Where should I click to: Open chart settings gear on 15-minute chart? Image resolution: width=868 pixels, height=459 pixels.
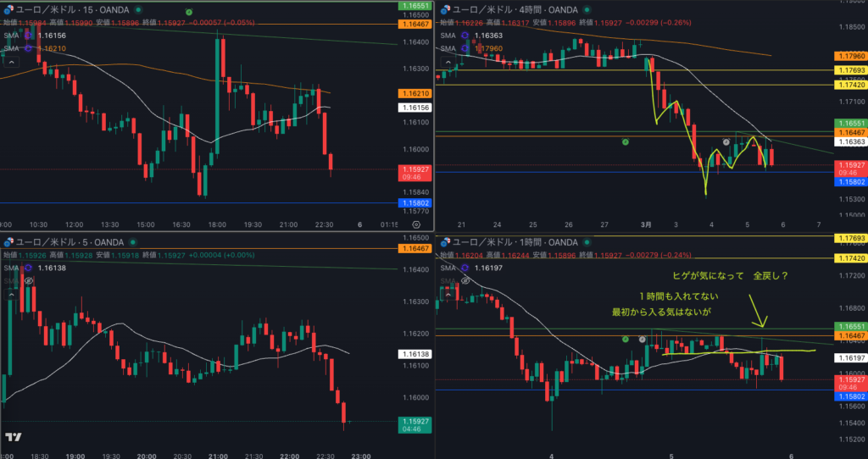click(x=416, y=224)
